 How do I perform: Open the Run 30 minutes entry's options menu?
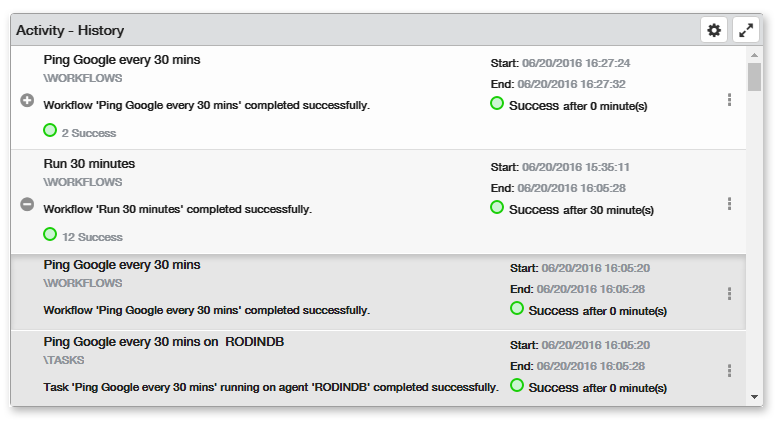click(x=730, y=204)
